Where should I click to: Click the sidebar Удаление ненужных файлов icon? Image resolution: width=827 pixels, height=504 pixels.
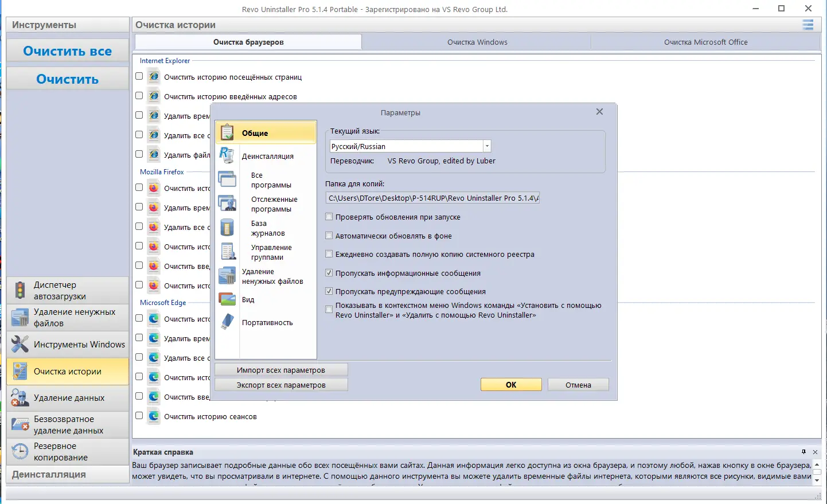(20, 317)
